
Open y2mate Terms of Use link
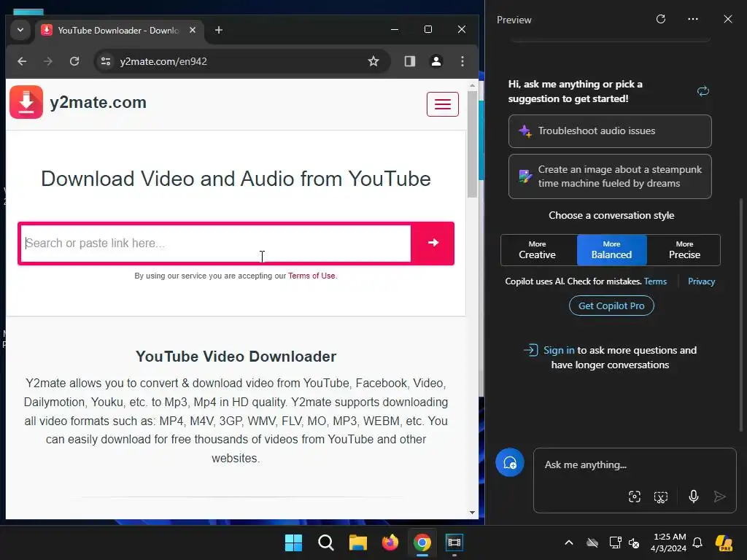click(x=311, y=276)
